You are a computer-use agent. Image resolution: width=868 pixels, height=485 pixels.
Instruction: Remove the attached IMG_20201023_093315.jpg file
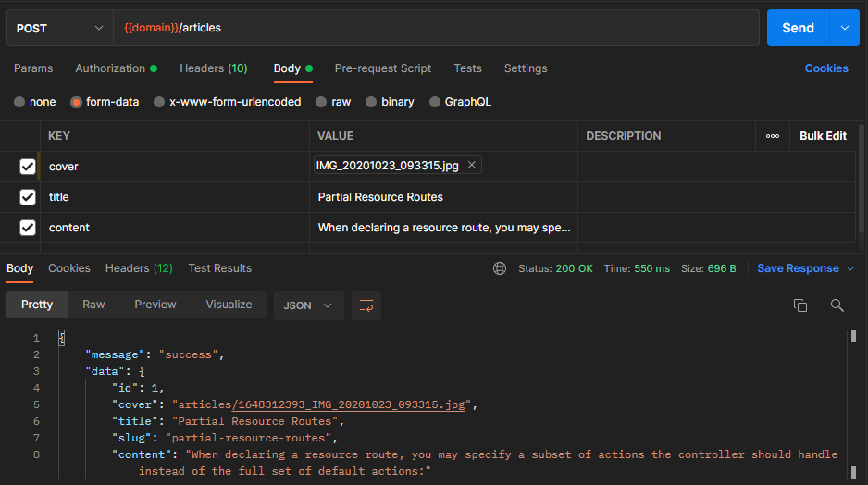pos(472,165)
